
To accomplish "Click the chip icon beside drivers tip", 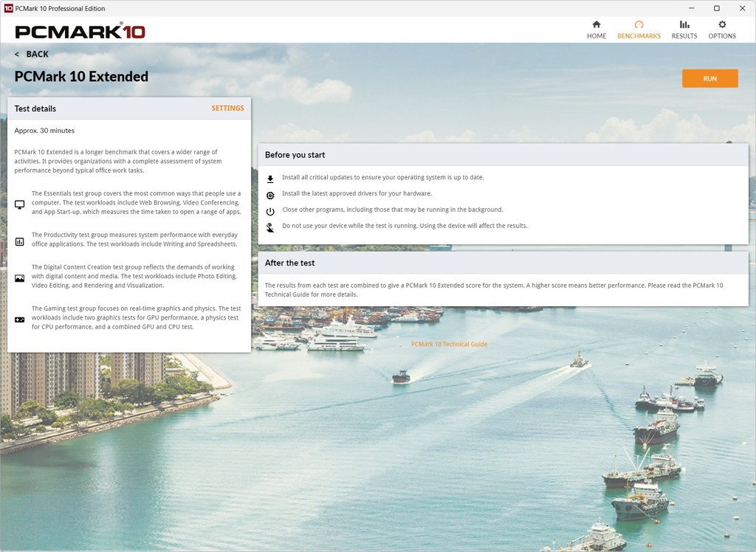I will tap(270, 196).
